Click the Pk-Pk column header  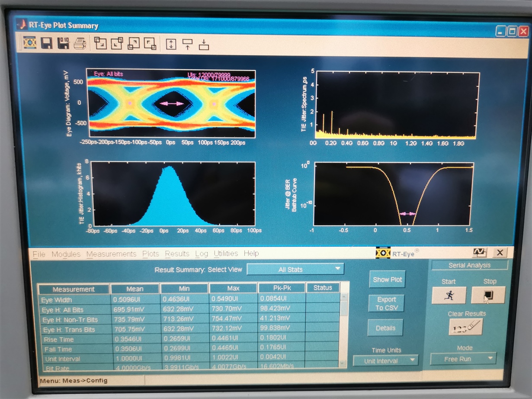click(282, 288)
